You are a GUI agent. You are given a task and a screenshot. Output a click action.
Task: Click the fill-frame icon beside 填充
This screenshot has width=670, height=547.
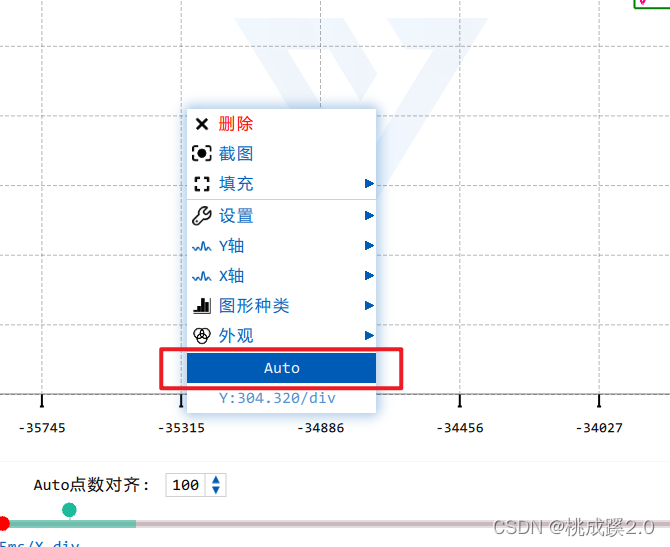coord(202,184)
